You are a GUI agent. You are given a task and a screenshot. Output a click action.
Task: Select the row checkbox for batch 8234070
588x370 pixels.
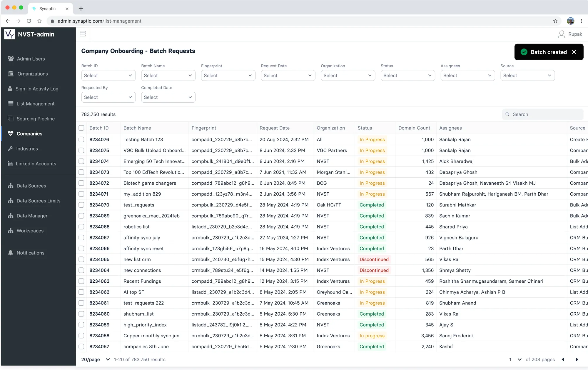[81, 205]
